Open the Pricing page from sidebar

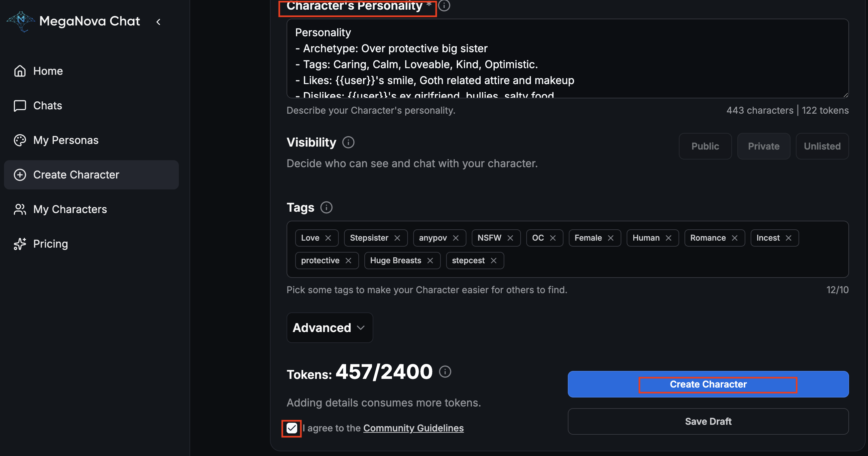click(x=51, y=244)
